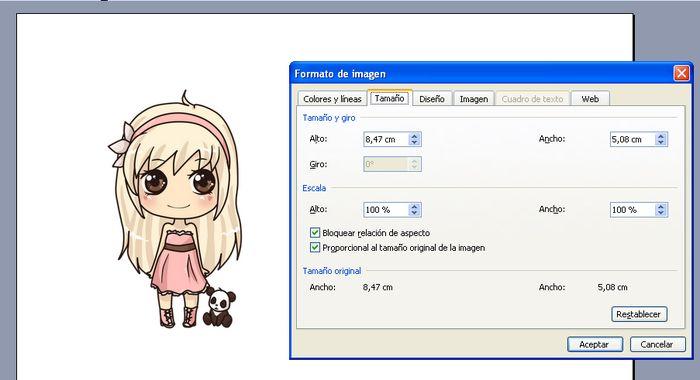Screen dimensions: 700x380
Task: Toggle Bloquear relación de aspecto checkbox
Action: 315,233
